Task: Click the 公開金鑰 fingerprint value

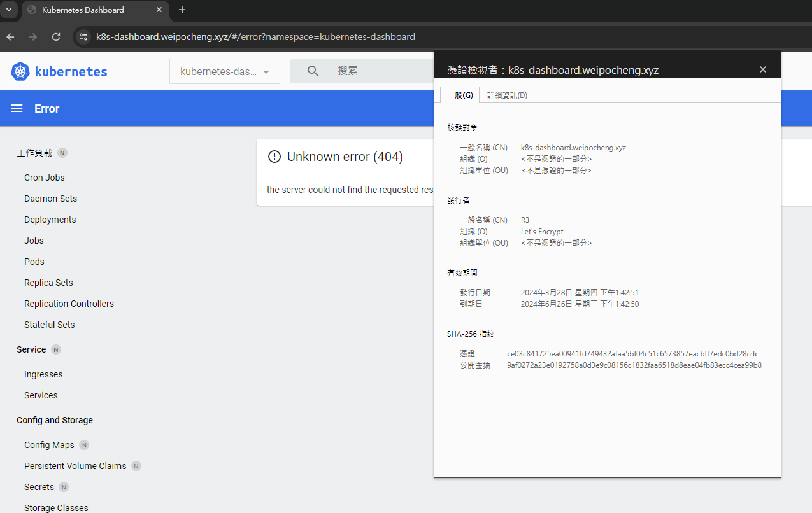Action: (x=634, y=365)
